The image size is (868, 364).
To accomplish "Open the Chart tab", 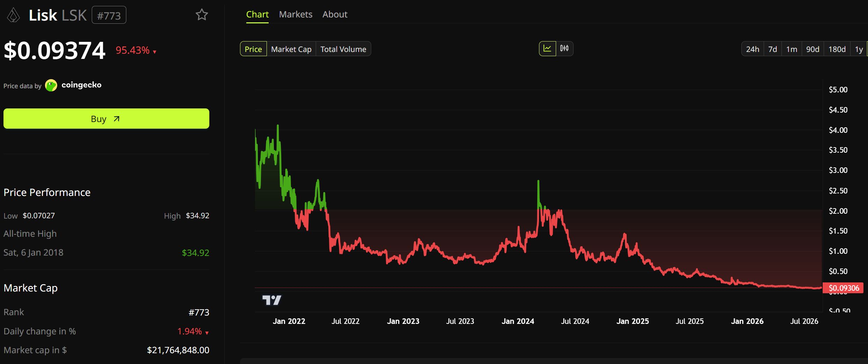I will click(257, 14).
